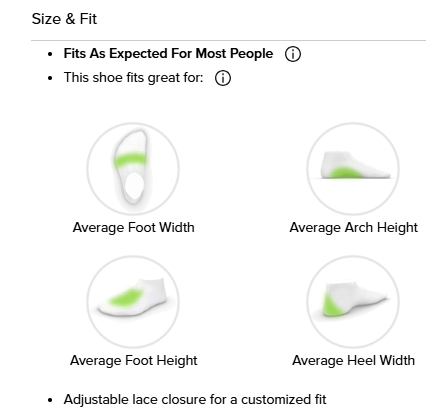Select the arch height foot illustration
The image size is (426, 409).
coord(353,169)
